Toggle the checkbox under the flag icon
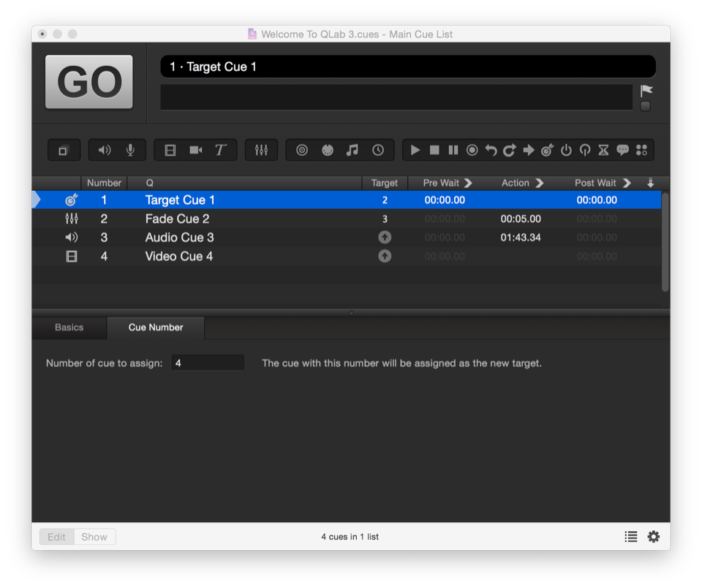This screenshot has height=588, width=702. (x=646, y=107)
